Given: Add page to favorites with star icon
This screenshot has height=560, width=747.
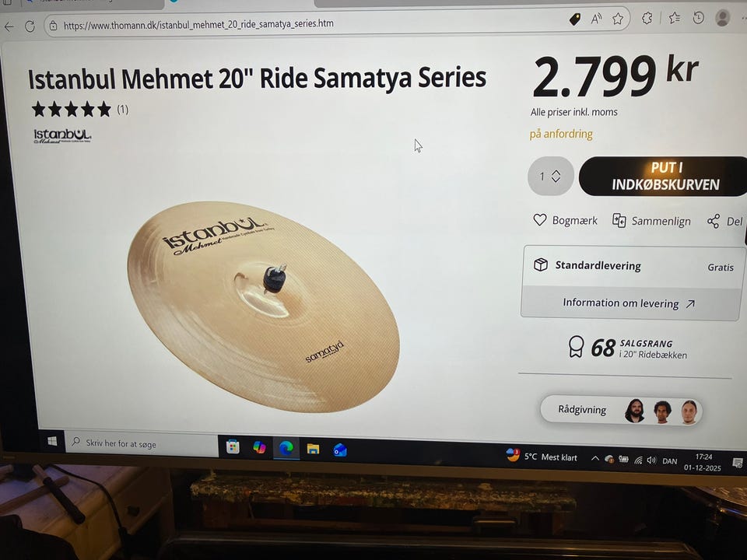Looking at the screenshot, I should point(618,19).
